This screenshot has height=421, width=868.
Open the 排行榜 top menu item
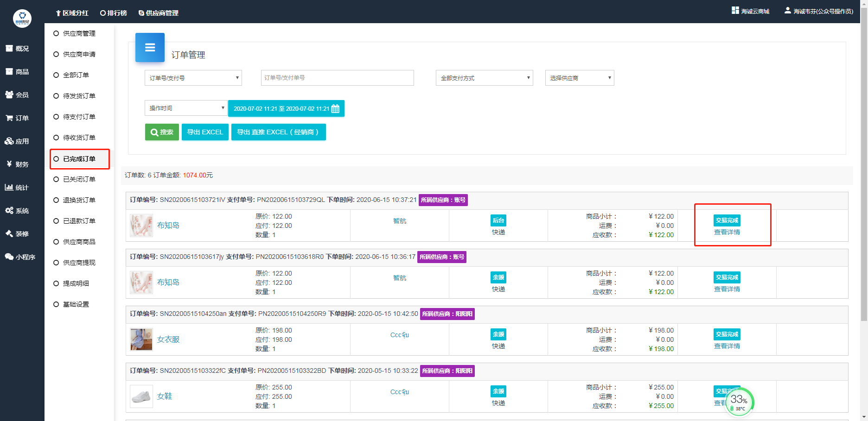click(x=114, y=13)
